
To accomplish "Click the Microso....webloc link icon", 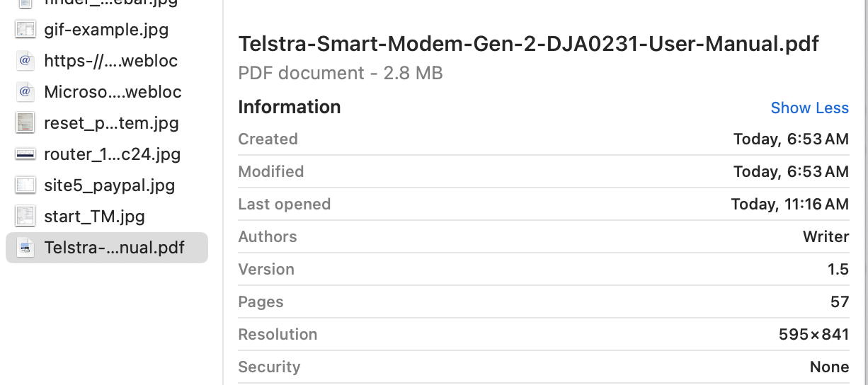I will point(25,92).
